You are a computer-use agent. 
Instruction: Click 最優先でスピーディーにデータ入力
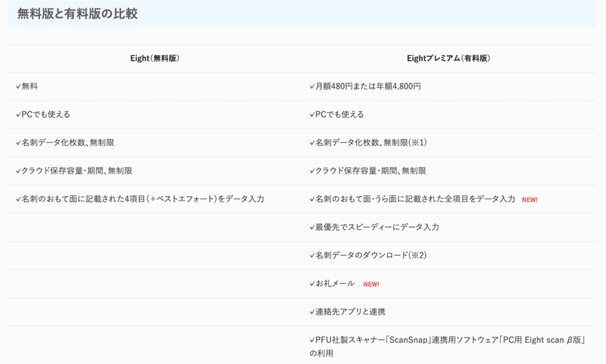(374, 227)
